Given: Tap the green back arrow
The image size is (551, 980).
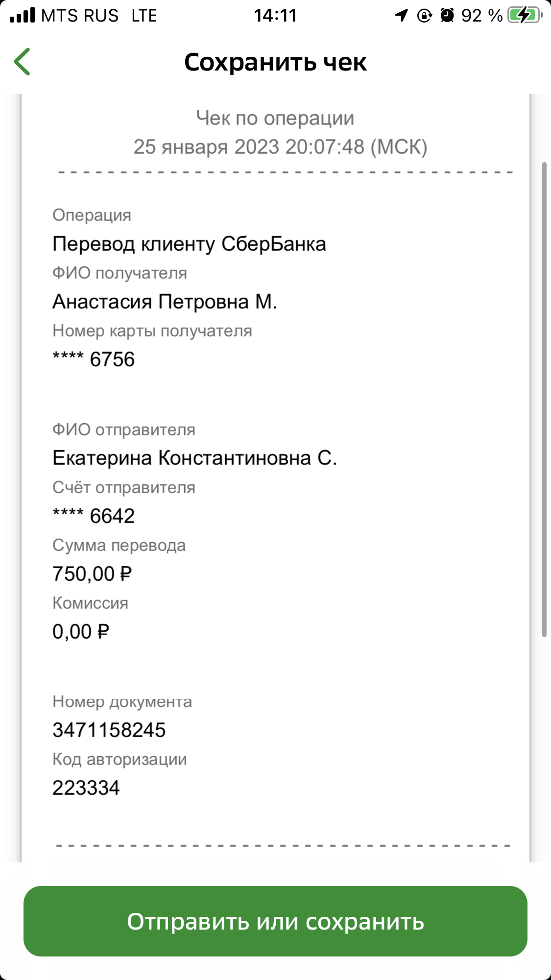Looking at the screenshot, I should click(22, 62).
